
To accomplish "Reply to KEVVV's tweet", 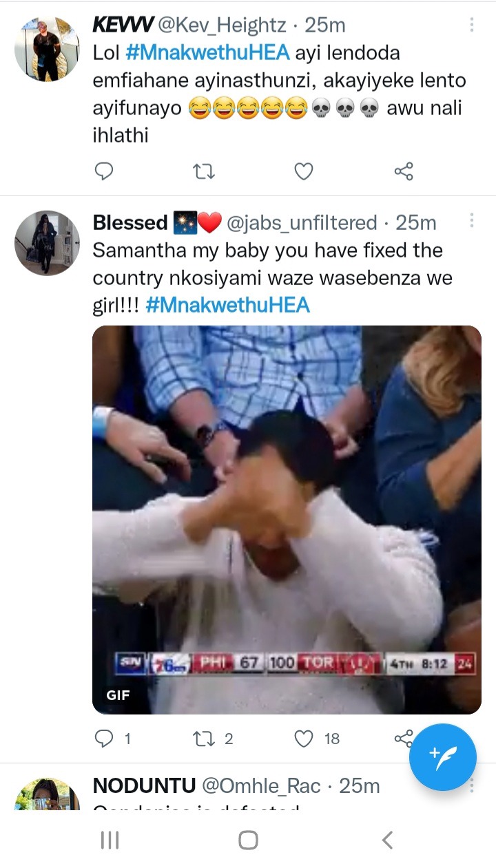I will (103, 171).
